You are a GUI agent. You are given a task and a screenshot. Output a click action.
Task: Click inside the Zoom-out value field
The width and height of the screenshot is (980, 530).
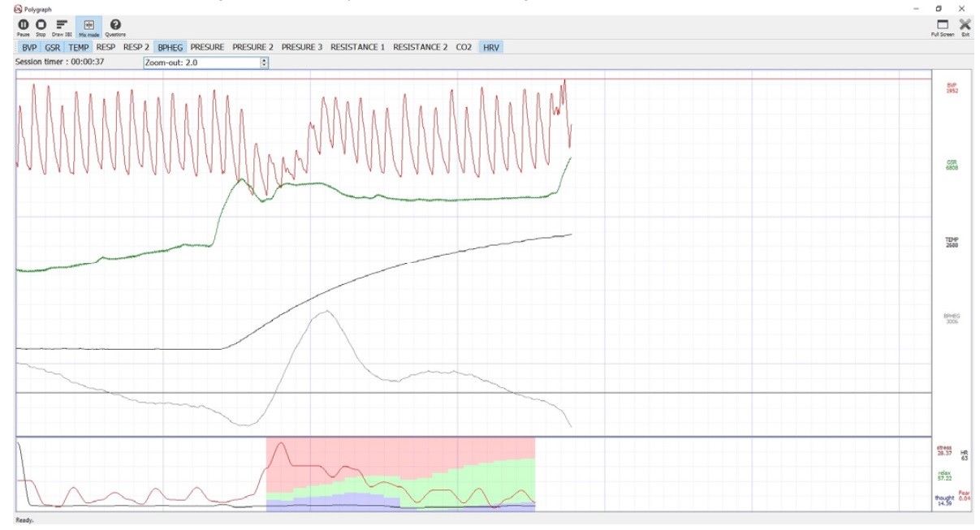201,62
